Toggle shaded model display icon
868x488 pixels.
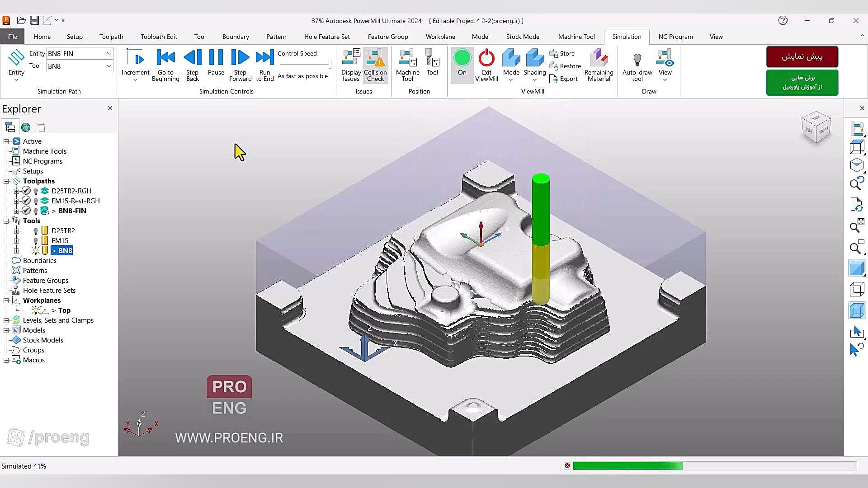[857, 268]
